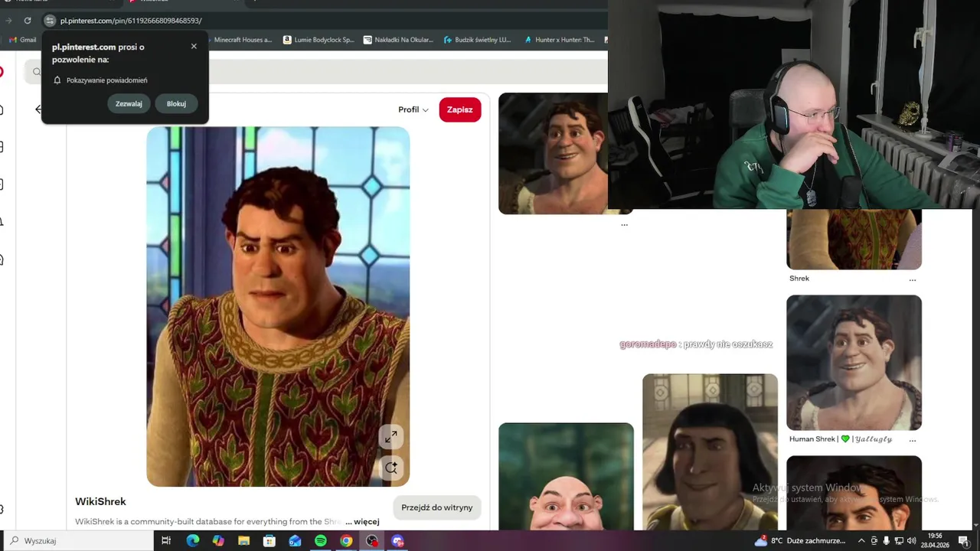Screen dimensions: 980x551
Task: Open the Hunter x Hunter bookmark
Action: tap(560, 40)
